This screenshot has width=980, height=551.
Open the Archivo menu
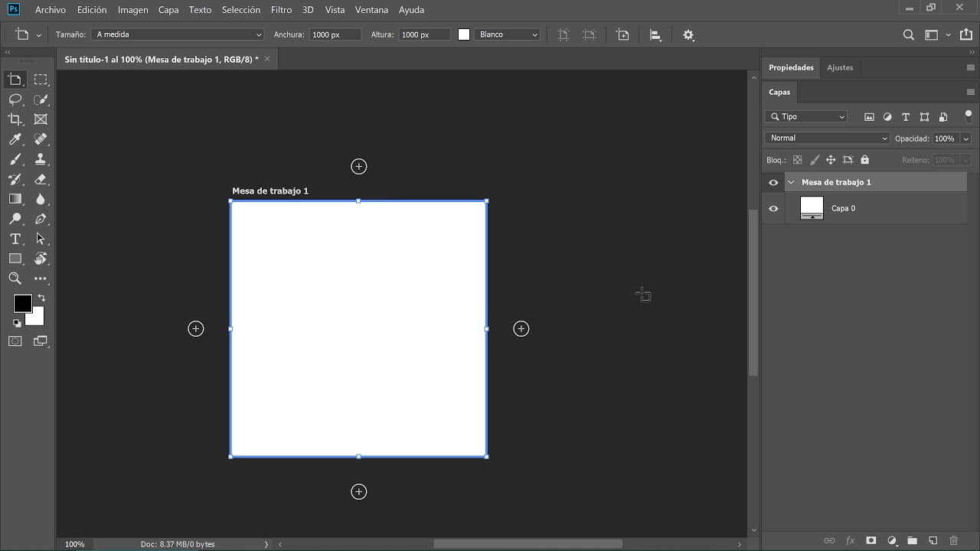pyautogui.click(x=51, y=10)
